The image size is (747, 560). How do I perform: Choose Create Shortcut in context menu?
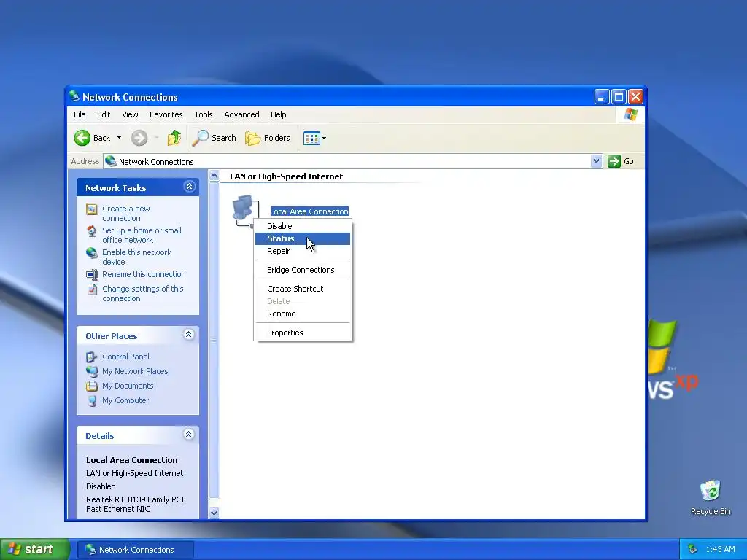point(303,289)
